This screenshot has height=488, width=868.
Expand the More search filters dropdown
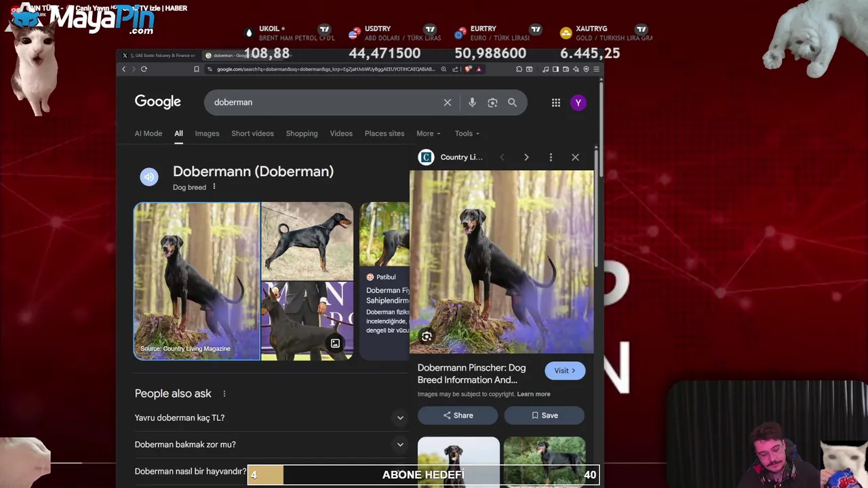tap(428, 134)
